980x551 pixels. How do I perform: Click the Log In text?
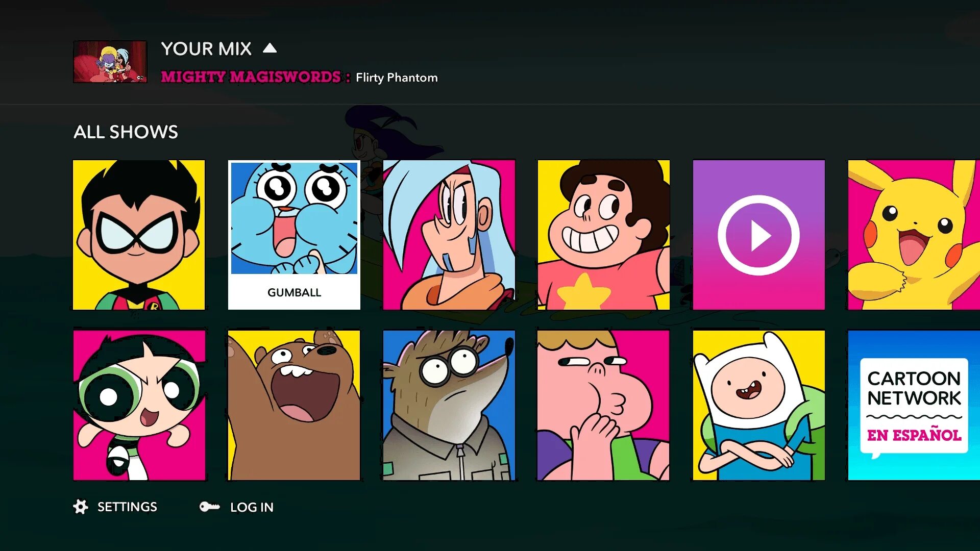click(x=252, y=507)
